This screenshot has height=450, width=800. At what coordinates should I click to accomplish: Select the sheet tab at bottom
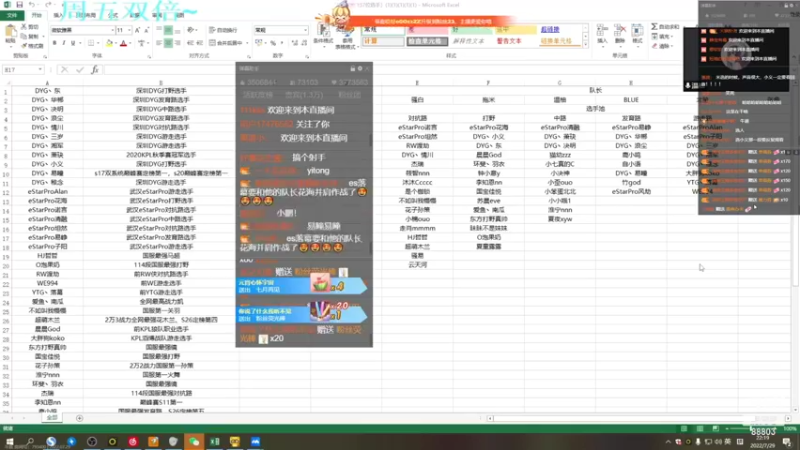(x=53, y=417)
